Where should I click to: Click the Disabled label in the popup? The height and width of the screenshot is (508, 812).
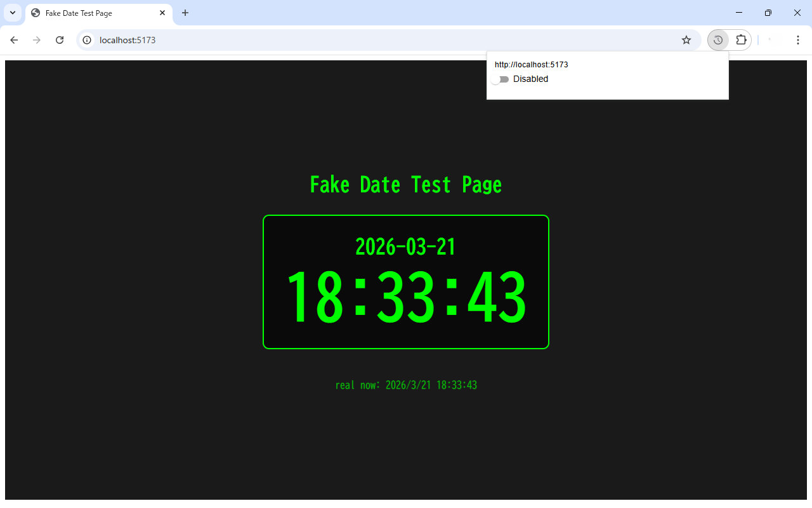(x=530, y=79)
